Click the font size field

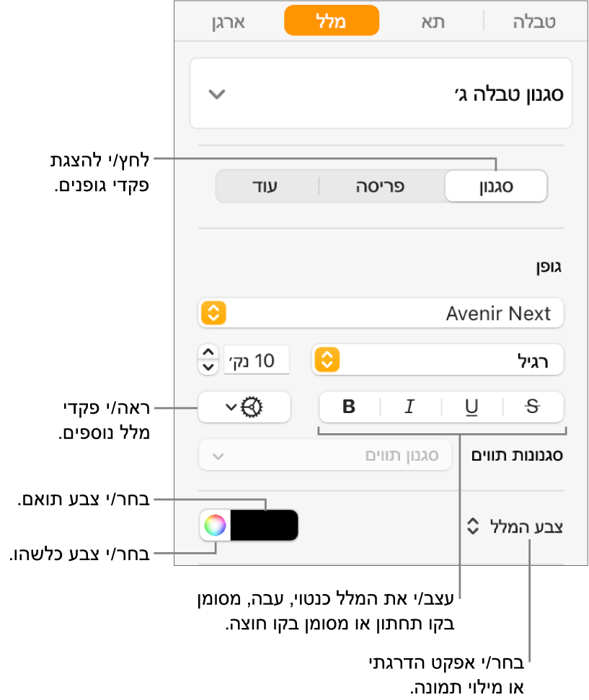click(x=257, y=360)
